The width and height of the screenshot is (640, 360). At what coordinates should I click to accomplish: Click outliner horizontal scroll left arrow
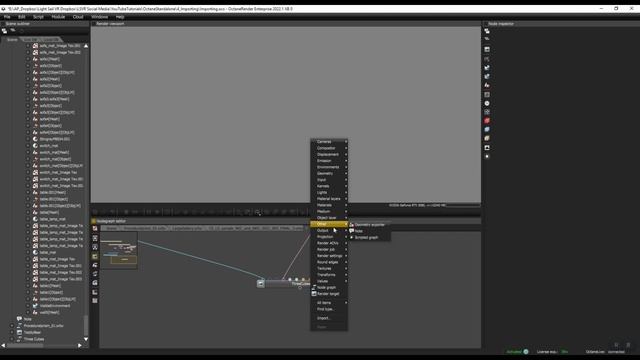point(4,345)
